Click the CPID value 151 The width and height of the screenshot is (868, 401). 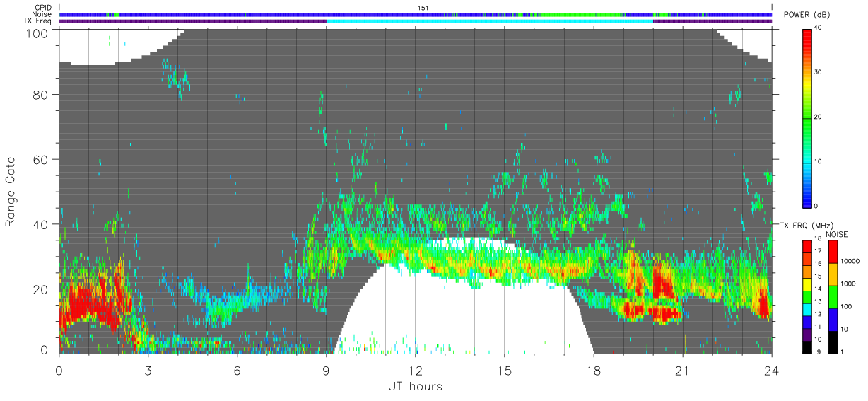pyautogui.click(x=423, y=8)
